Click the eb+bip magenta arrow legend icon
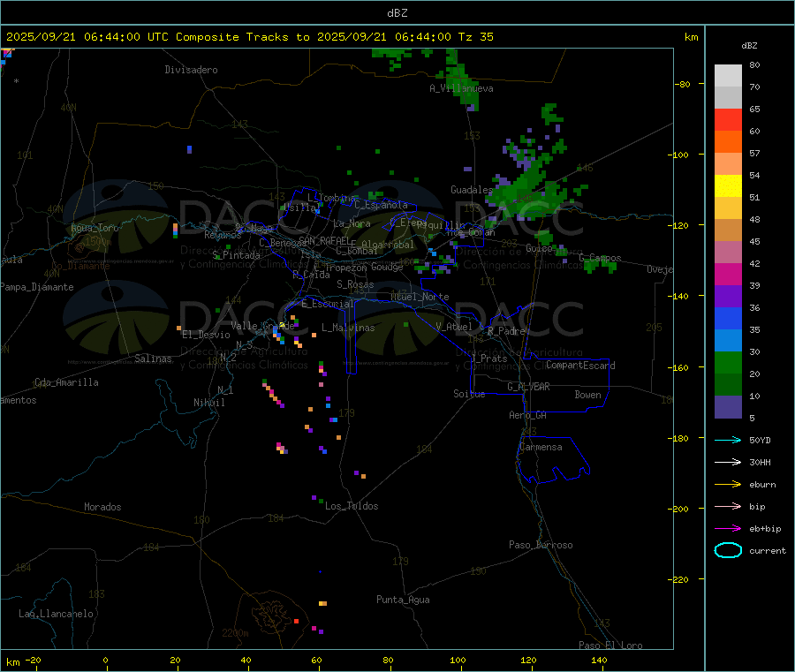The width and height of the screenshot is (795, 672). pyautogui.click(x=728, y=529)
